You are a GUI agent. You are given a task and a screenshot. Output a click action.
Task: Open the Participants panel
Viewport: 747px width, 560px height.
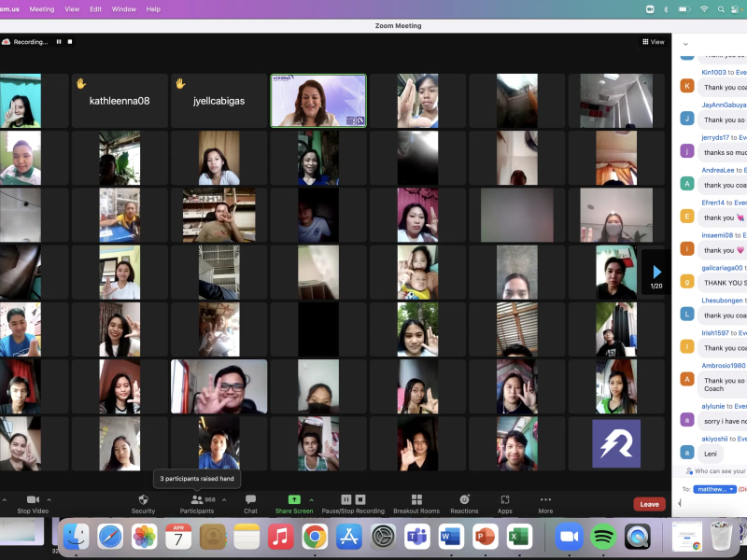click(x=197, y=504)
